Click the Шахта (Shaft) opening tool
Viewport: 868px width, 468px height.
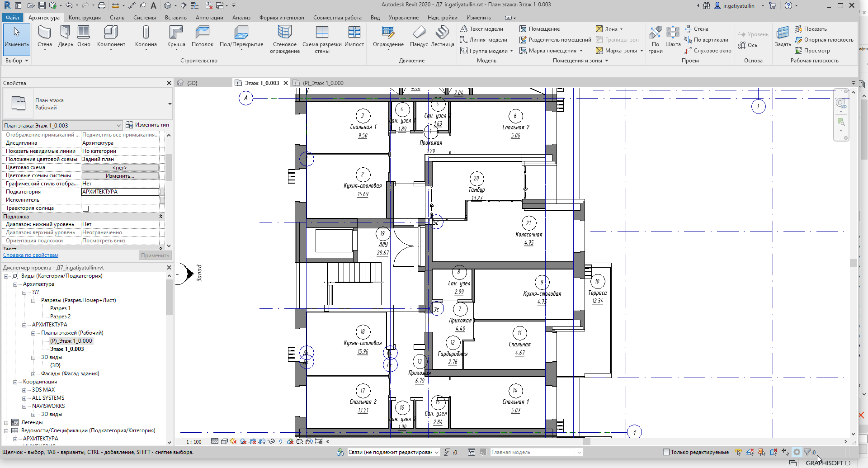coord(673,36)
